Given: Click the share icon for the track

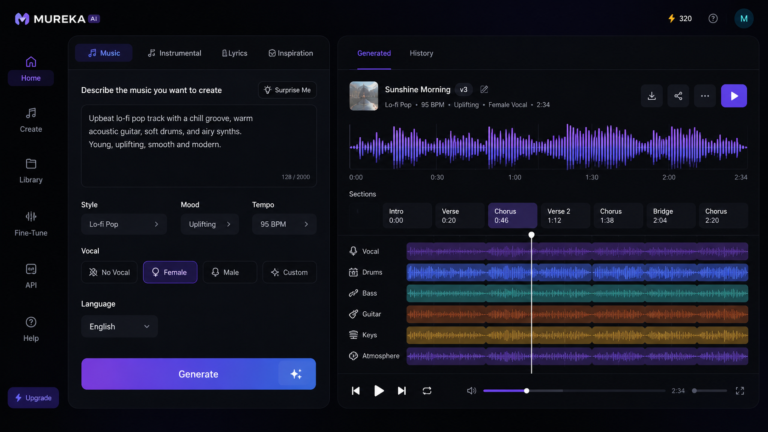Looking at the screenshot, I should 678,96.
